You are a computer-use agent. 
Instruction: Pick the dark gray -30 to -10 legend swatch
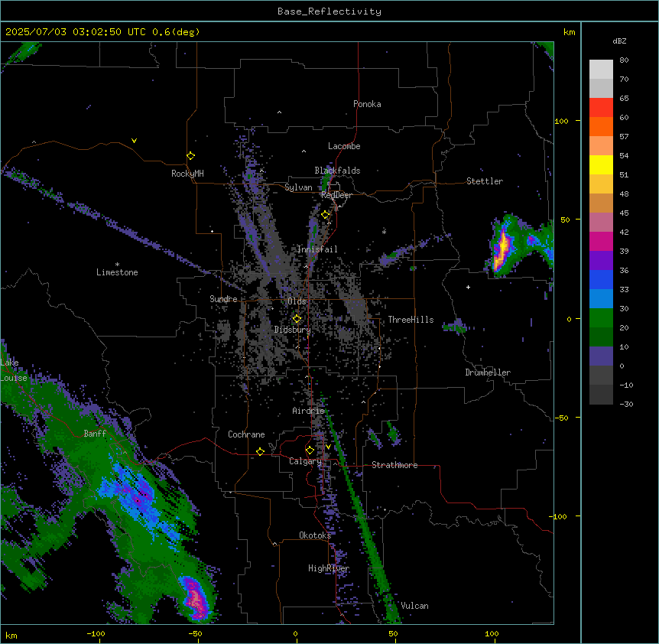click(x=601, y=395)
